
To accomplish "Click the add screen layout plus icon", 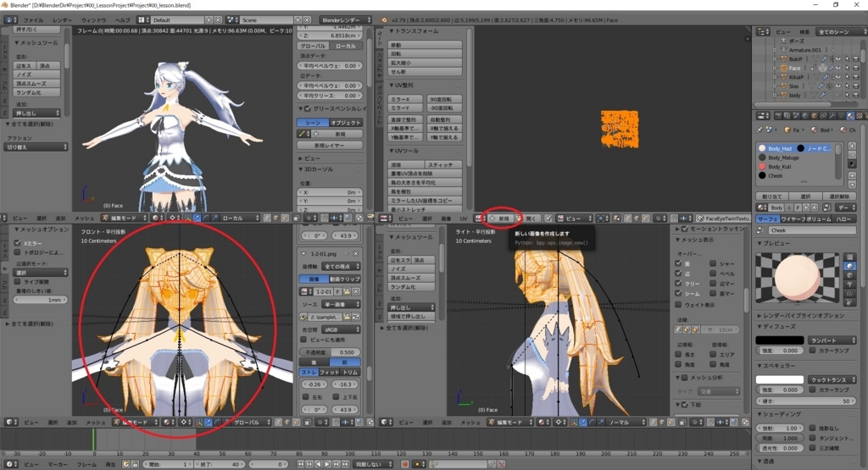I will (209, 20).
